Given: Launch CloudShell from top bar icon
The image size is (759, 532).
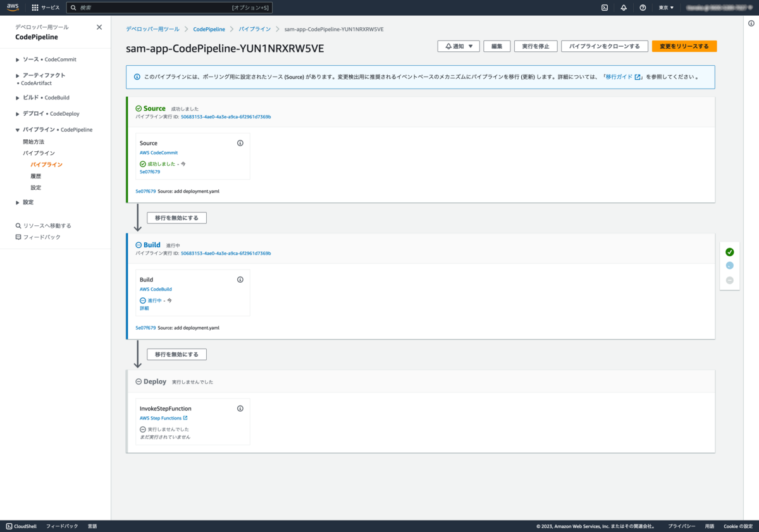Looking at the screenshot, I should click(605, 8).
